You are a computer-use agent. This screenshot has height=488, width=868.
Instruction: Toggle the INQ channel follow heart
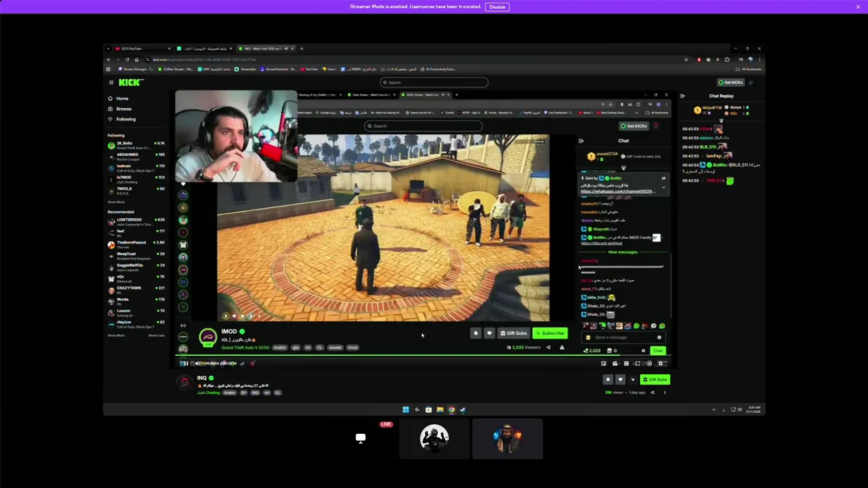pos(620,380)
